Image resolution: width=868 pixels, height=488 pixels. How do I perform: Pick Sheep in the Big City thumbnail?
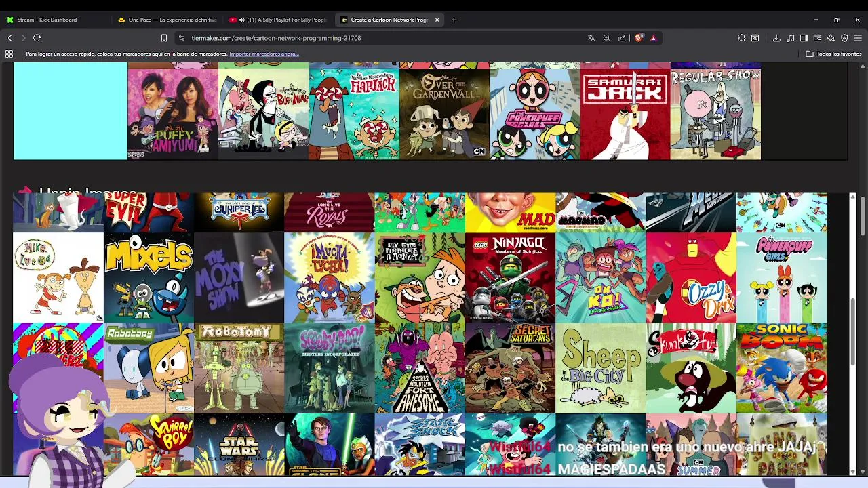601,368
